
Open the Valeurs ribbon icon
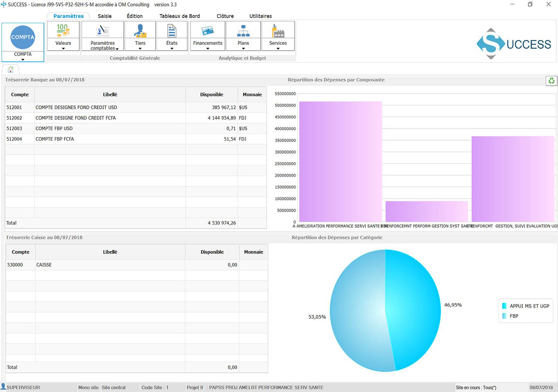pyautogui.click(x=63, y=30)
